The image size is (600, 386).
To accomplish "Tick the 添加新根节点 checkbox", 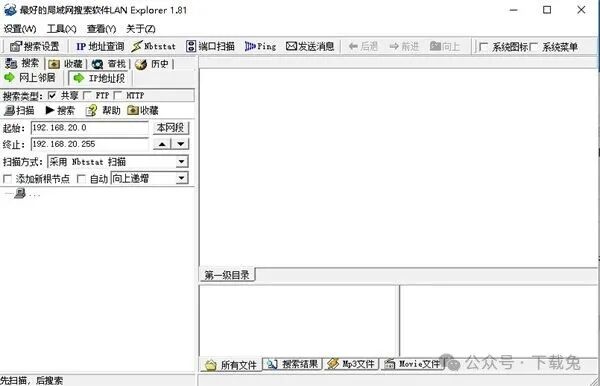I will tap(7, 179).
